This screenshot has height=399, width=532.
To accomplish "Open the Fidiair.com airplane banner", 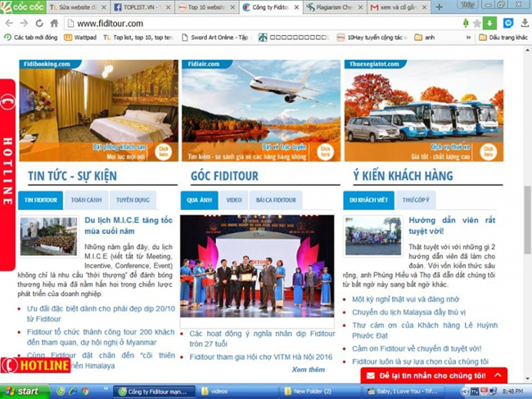I will click(x=261, y=110).
